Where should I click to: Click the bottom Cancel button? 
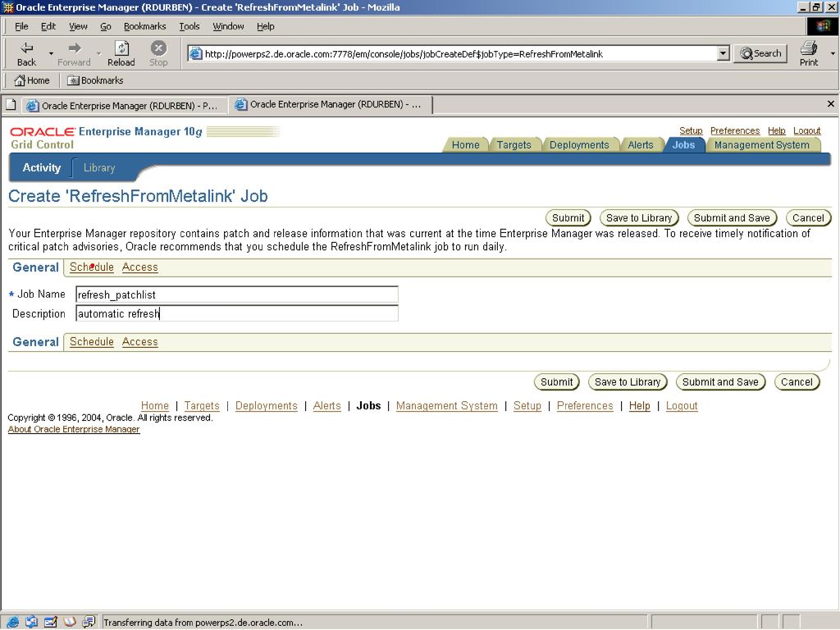[797, 382]
